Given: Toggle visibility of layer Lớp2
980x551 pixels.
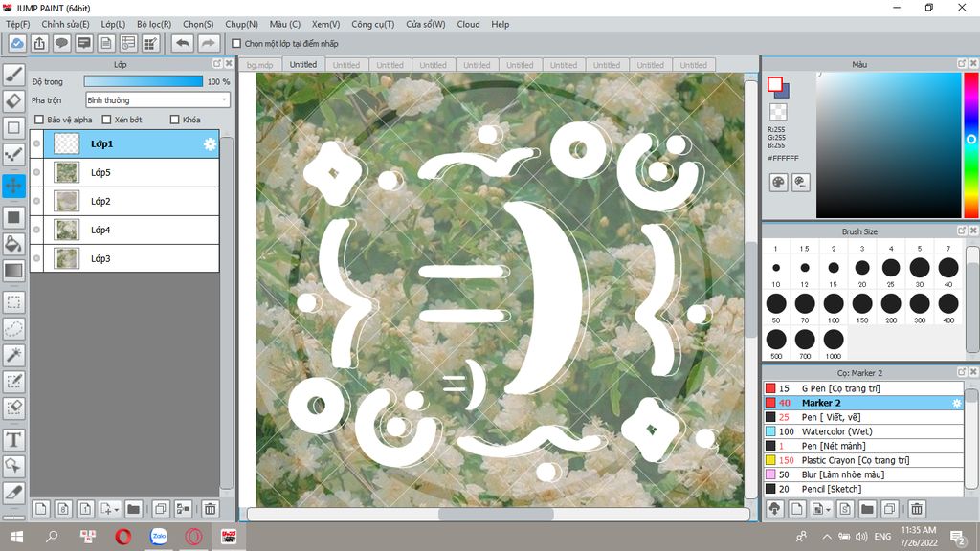Looking at the screenshot, I should pos(37,201).
